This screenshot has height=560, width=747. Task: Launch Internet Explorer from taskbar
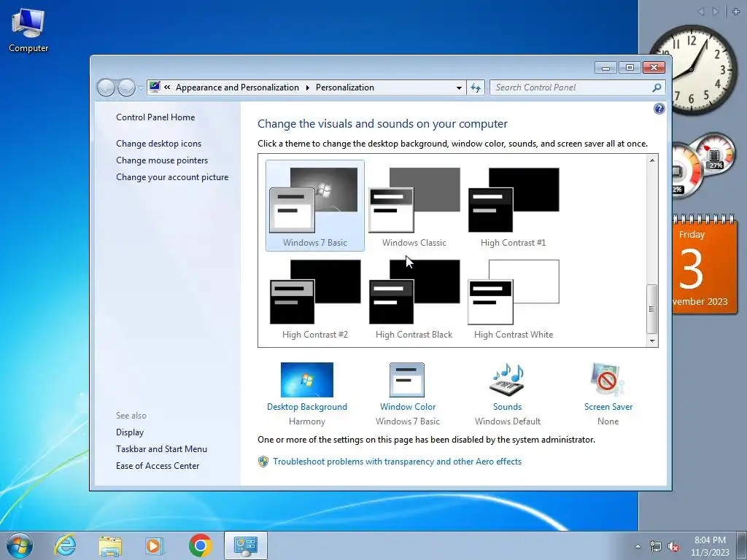coord(65,545)
